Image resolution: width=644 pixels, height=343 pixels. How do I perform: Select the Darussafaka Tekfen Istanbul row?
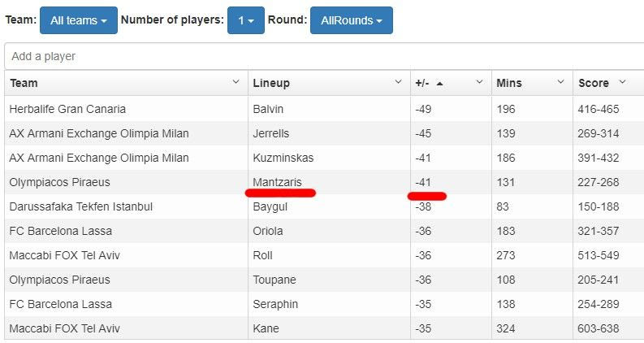click(x=80, y=206)
